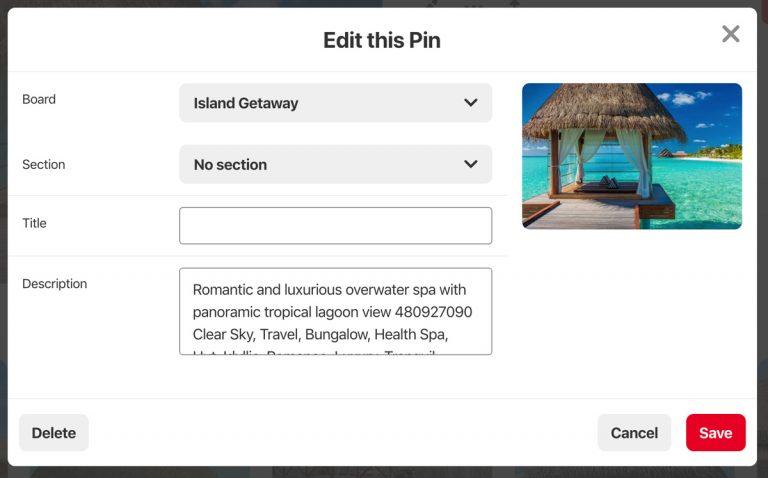
Task: Click the Title field label
Action: [x=34, y=223]
